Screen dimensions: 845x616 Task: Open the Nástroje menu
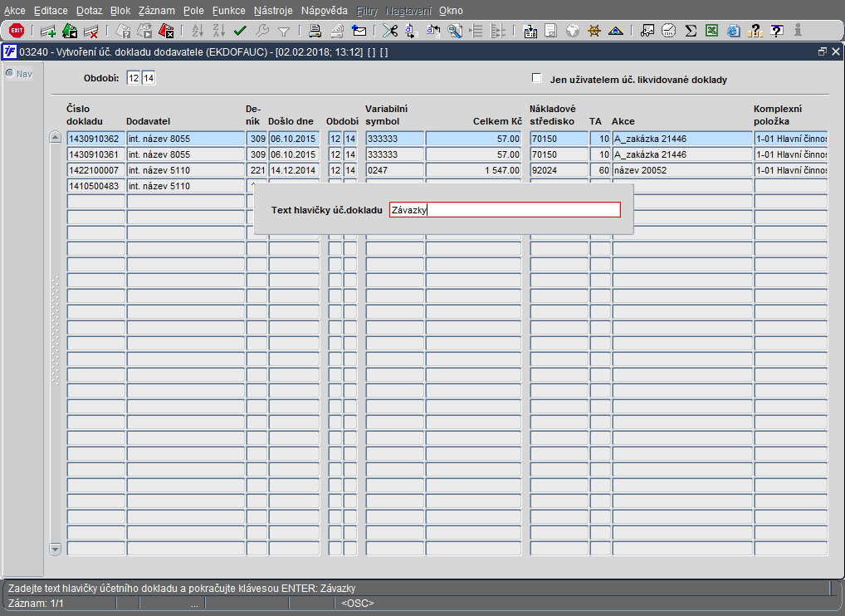coord(273,11)
